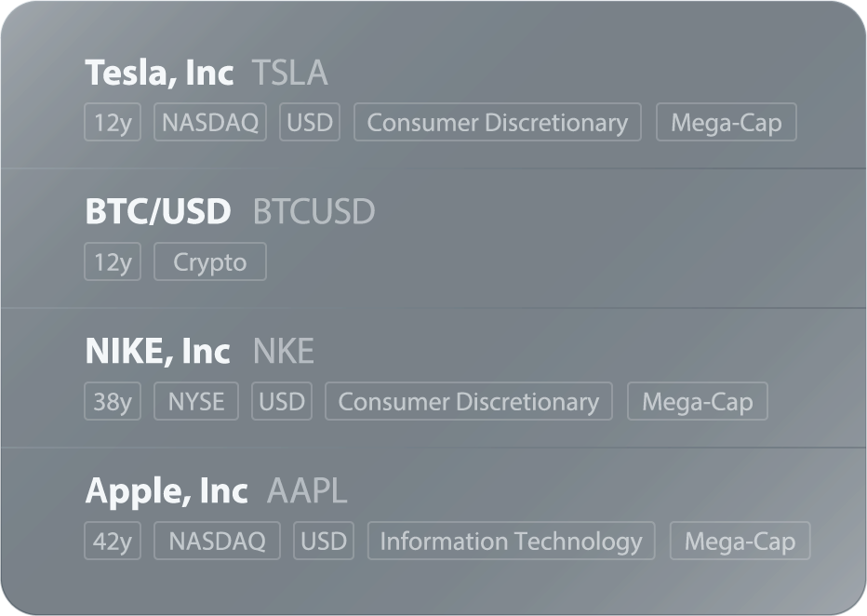Click the NASDAQ tag under Tesla
This screenshot has height=616, width=867.
coord(210,122)
